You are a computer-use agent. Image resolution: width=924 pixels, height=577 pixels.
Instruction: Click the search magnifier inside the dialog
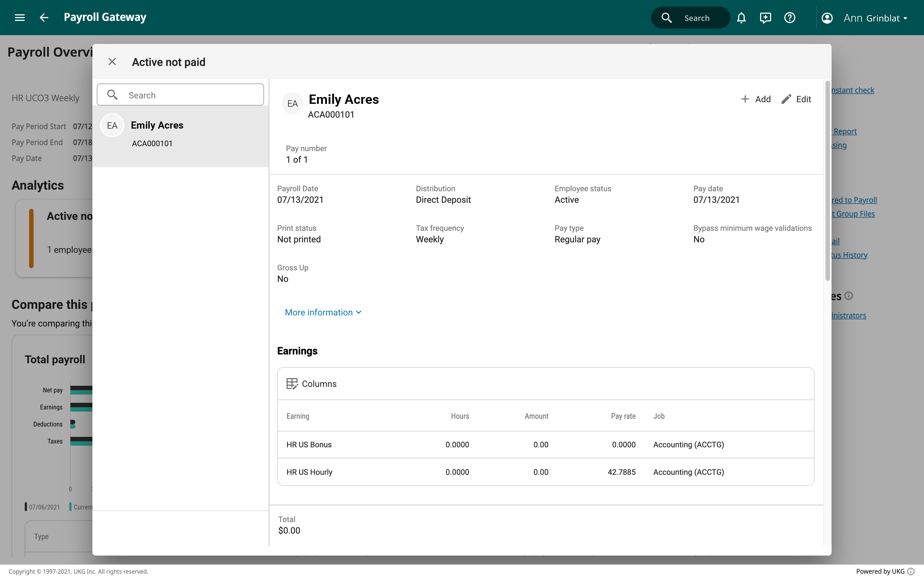click(112, 95)
